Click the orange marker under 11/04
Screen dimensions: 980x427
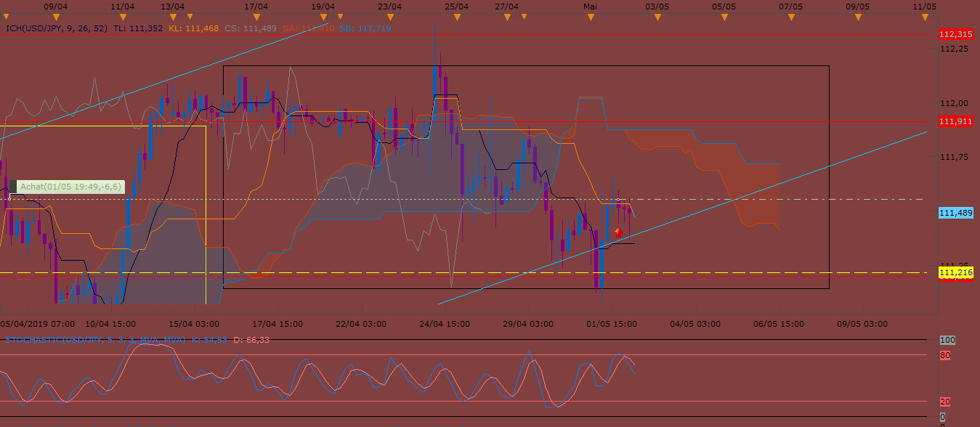pyautogui.click(x=123, y=16)
